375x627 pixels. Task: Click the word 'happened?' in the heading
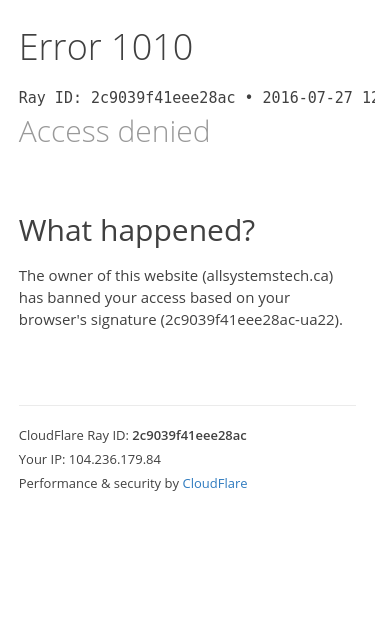(x=178, y=231)
